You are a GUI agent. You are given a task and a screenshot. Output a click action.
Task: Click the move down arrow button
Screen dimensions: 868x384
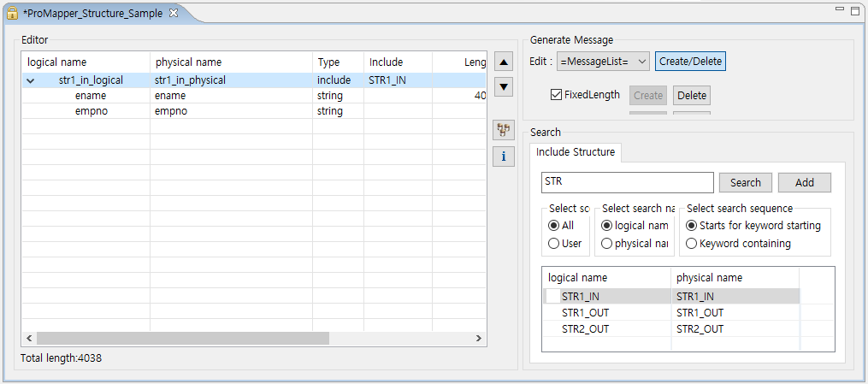(503, 87)
